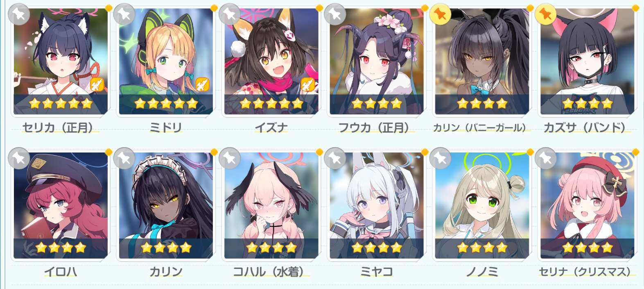Click the star rating on イロハ
Viewport: 644px width, 289px height.
tap(61, 247)
